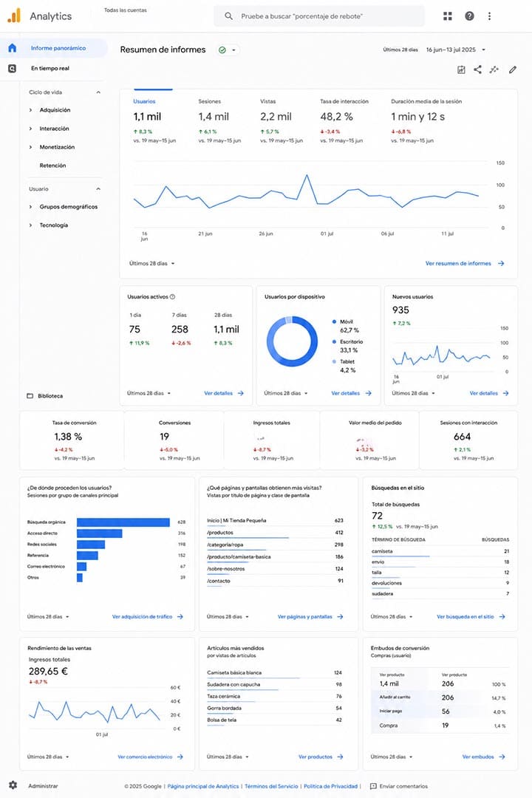This screenshot has height=798, width=532.
Task: Click the edit pencil icon
Action: click(513, 69)
